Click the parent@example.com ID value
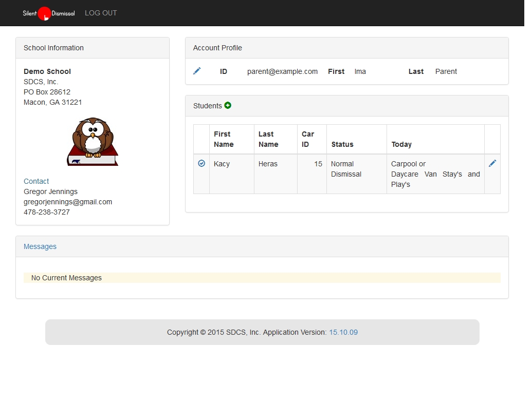Image resolution: width=532 pixels, height=403 pixels. (x=282, y=71)
